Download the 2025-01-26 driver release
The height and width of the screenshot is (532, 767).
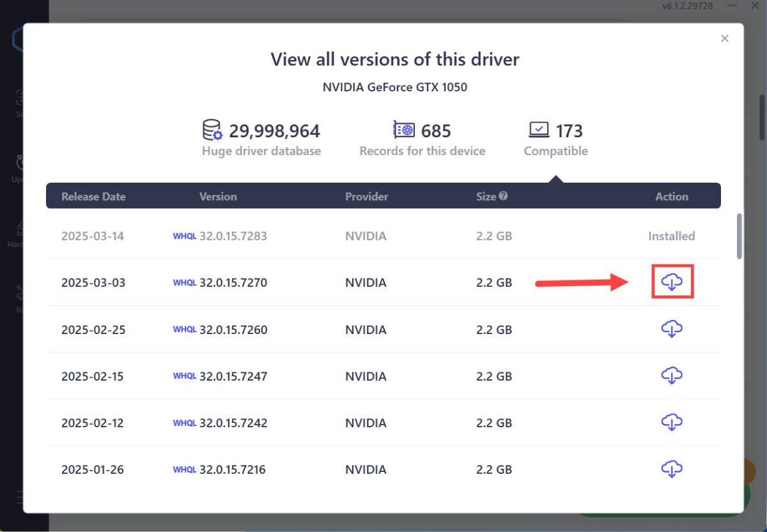pyautogui.click(x=672, y=469)
